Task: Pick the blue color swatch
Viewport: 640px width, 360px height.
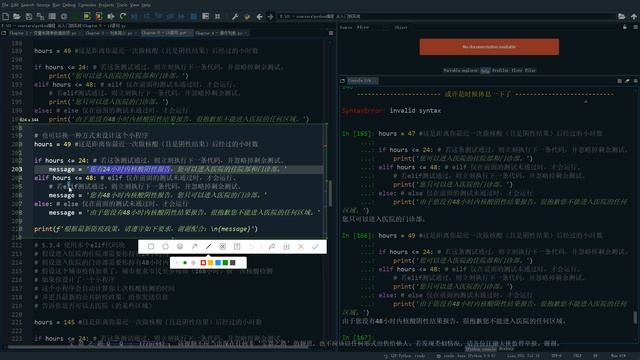Action: pyautogui.click(x=218, y=263)
